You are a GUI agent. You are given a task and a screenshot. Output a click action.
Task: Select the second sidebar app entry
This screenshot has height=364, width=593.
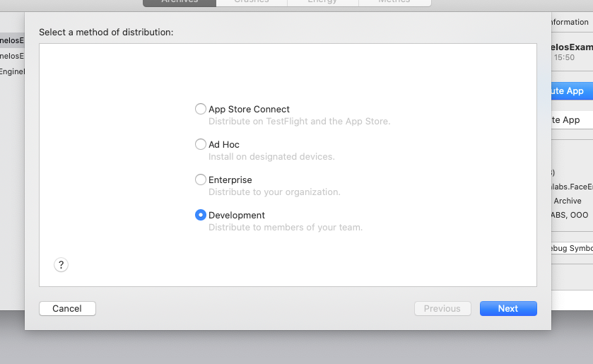point(12,56)
